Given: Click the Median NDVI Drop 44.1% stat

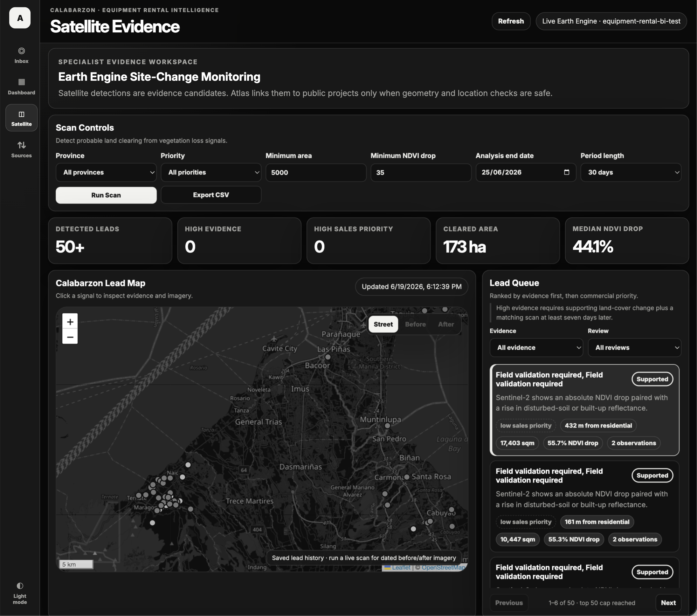Looking at the screenshot, I should tap(627, 241).
